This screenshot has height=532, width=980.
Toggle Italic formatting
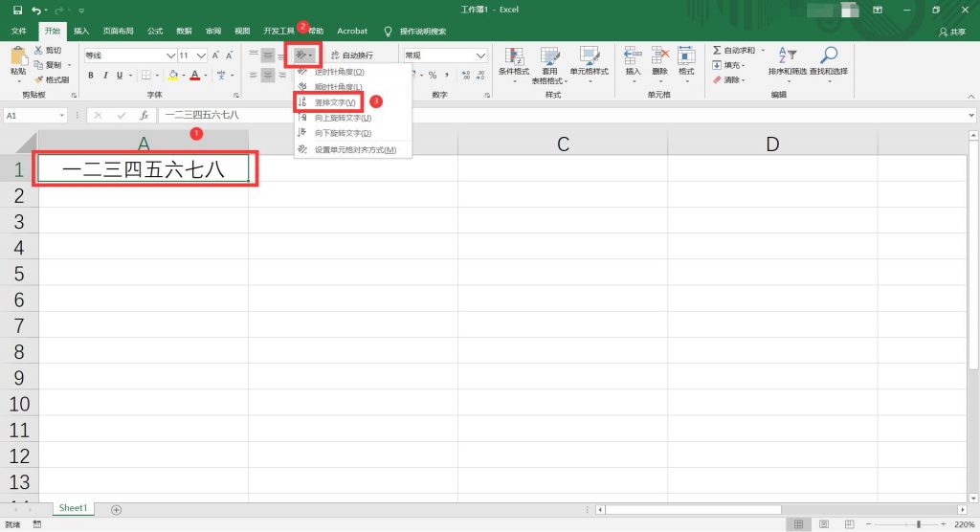click(x=105, y=75)
